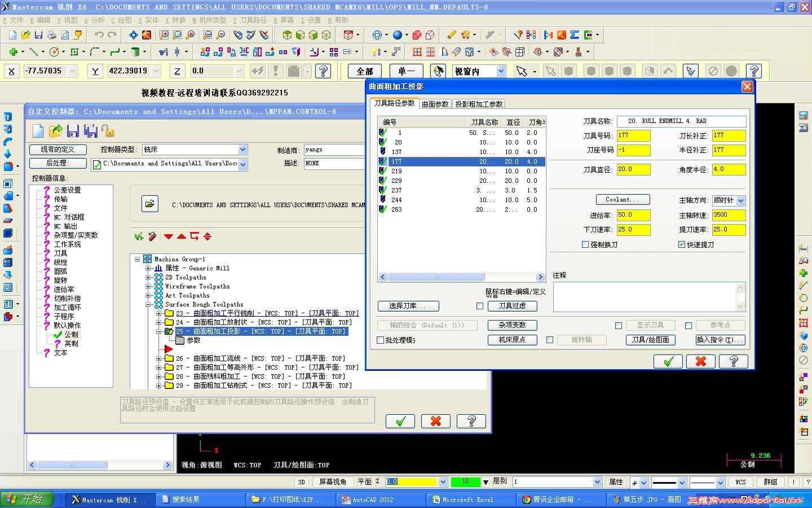The height and width of the screenshot is (508, 812).
Task: Click the Print icon in main toolbar
Action: [51, 35]
